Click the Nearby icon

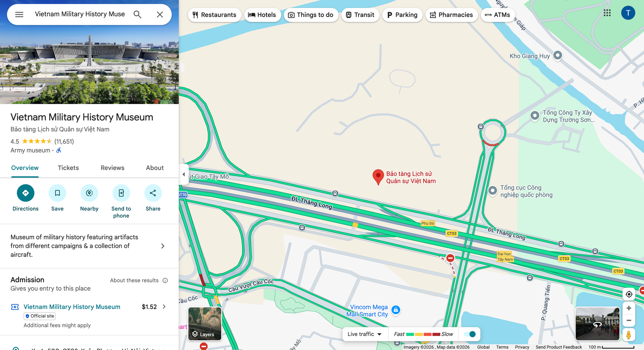tap(89, 193)
